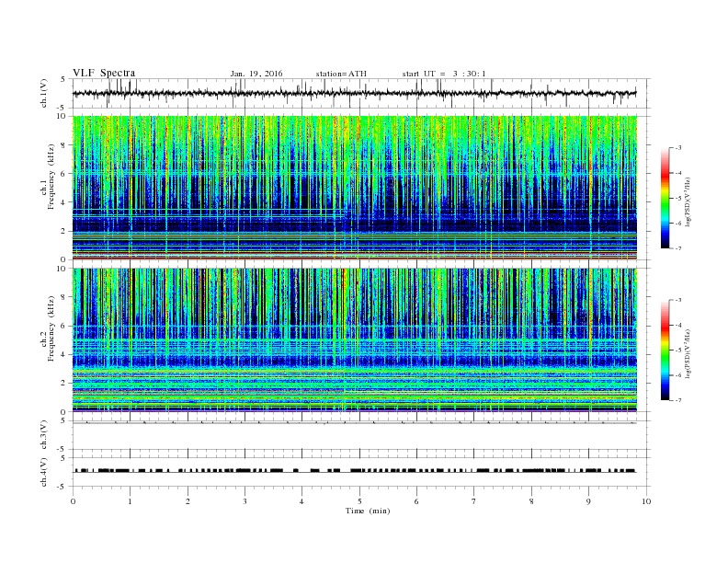Click the ch.2 PSD color scale bar
The width and height of the screenshot is (728, 563).
(665, 350)
